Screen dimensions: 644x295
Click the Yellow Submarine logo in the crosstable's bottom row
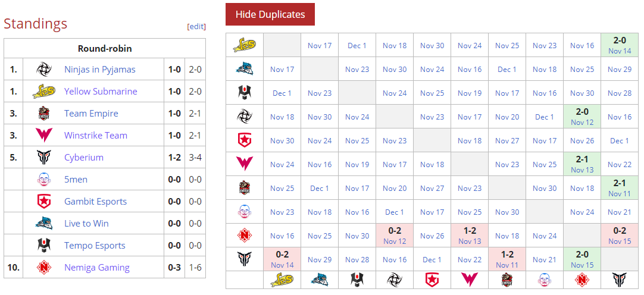[282, 280]
